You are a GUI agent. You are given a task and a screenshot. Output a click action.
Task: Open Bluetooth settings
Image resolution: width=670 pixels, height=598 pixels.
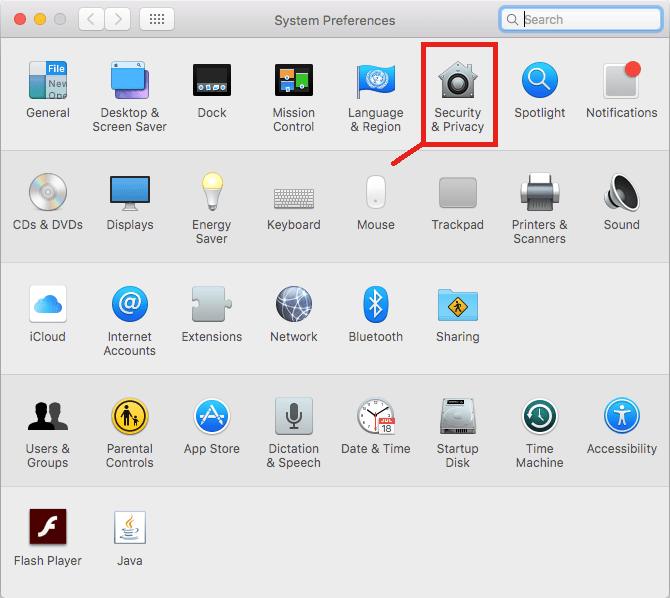point(376,305)
